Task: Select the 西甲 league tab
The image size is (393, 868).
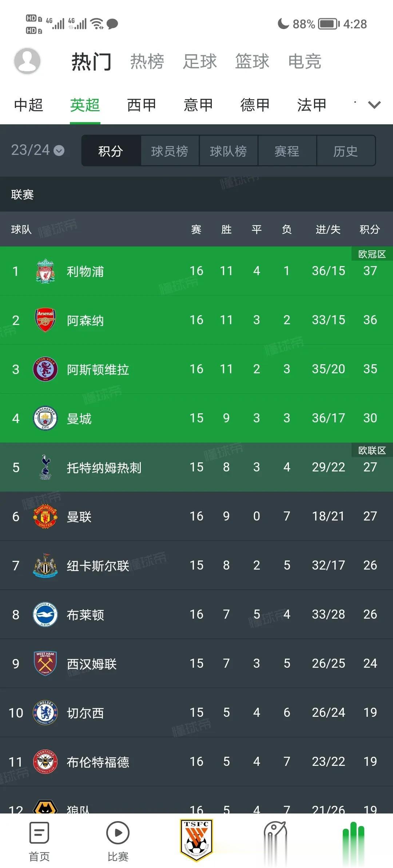Action: point(142,105)
